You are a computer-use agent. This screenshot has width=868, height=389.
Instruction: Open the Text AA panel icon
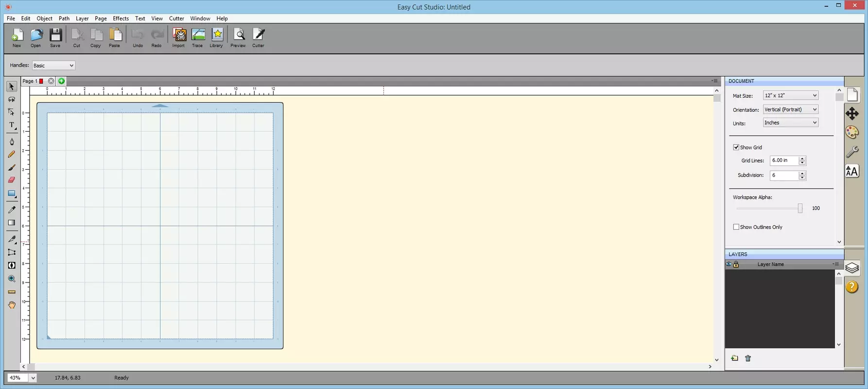pyautogui.click(x=852, y=171)
